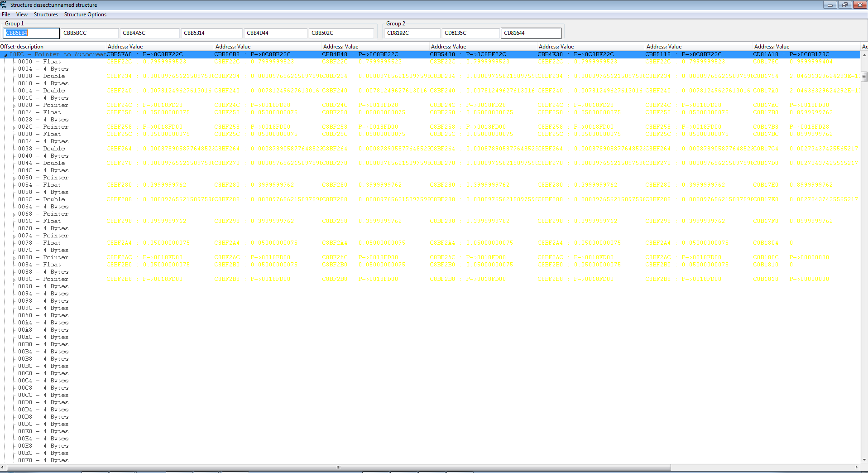
Task: Open the Structure Options menu
Action: [85, 14]
